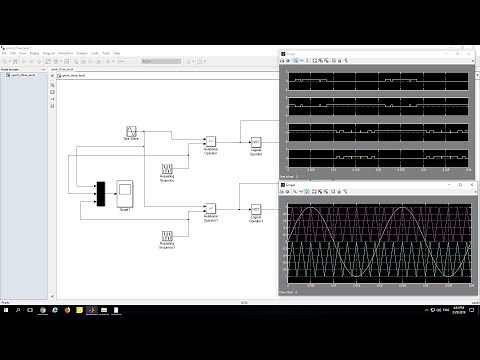Open the Windows notification center icon
The width and height of the screenshot is (480, 360).
click(472, 310)
